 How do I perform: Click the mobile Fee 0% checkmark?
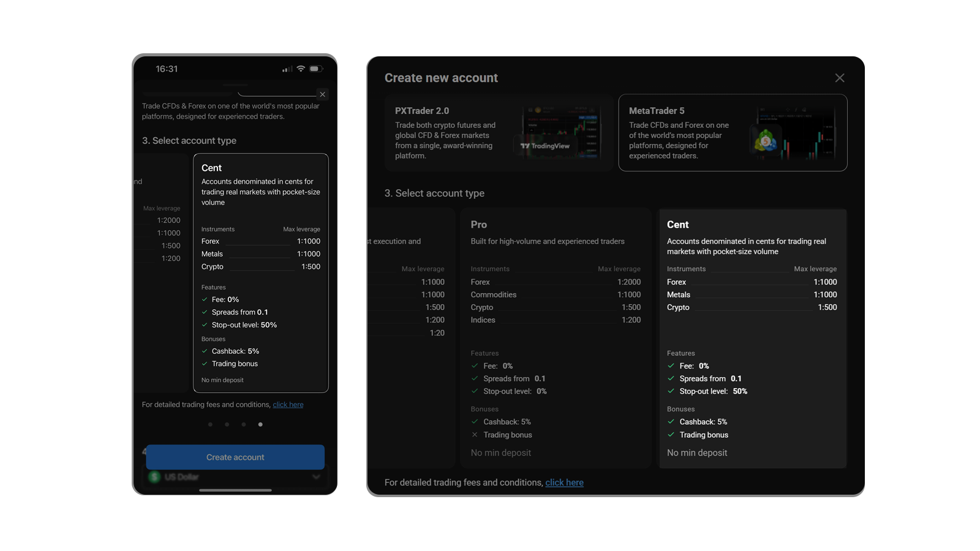(x=205, y=299)
